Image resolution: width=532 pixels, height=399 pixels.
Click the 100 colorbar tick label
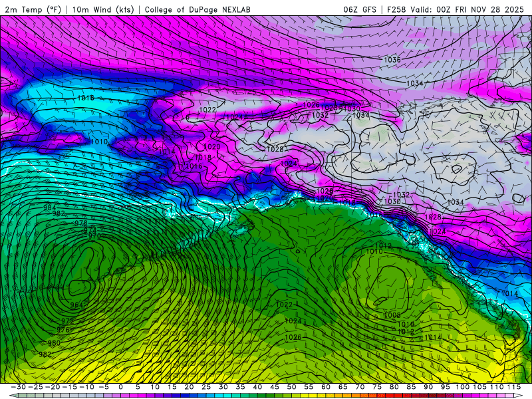pos(462,387)
